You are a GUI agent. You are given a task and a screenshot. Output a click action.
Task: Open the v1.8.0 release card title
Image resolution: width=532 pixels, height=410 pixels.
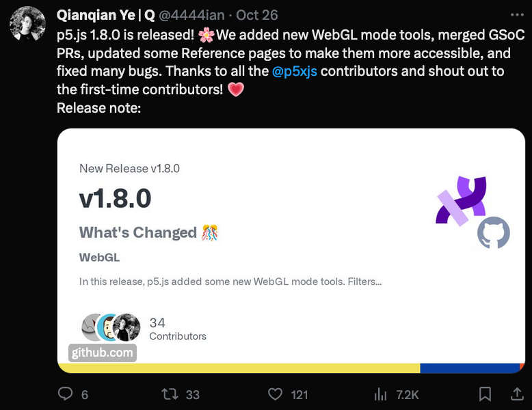pyautogui.click(x=116, y=198)
